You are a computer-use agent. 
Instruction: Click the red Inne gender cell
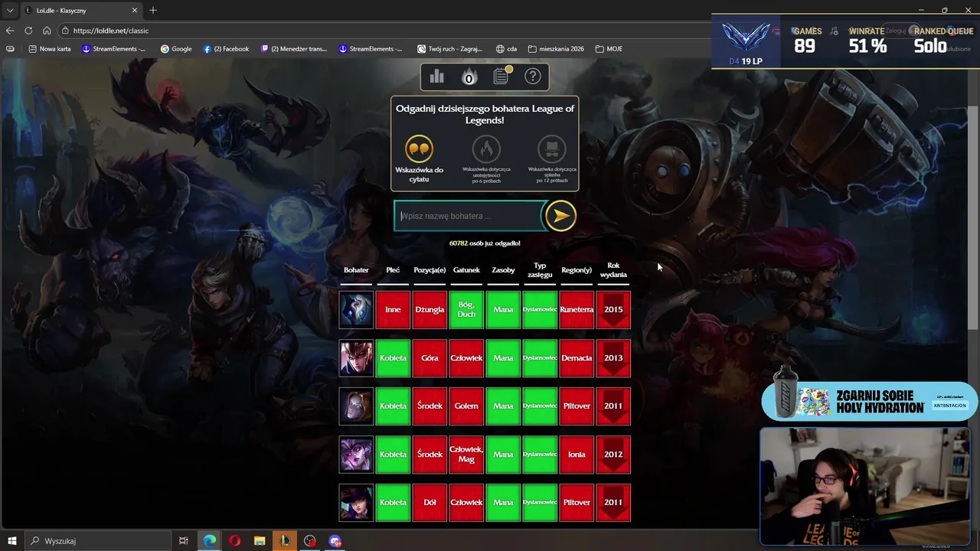point(393,310)
